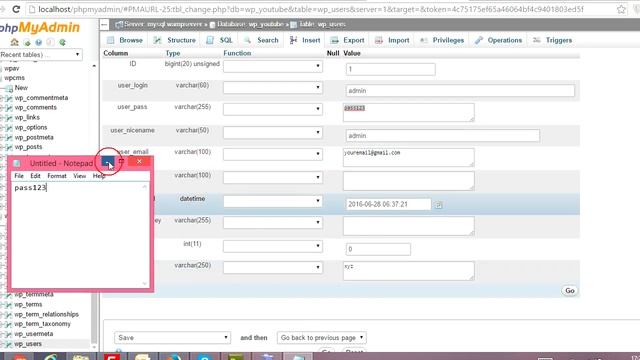
Task: Open the Structure tab
Action: click(x=175, y=40)
